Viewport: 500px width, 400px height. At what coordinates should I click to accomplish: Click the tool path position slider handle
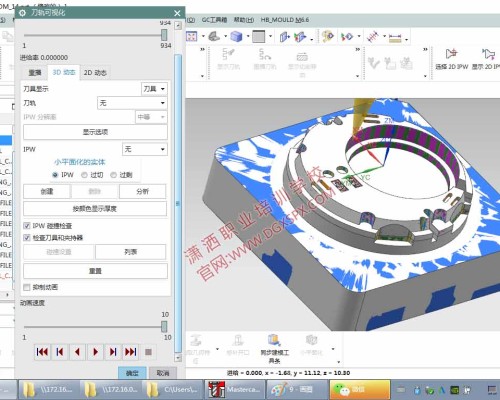point(164,35)
